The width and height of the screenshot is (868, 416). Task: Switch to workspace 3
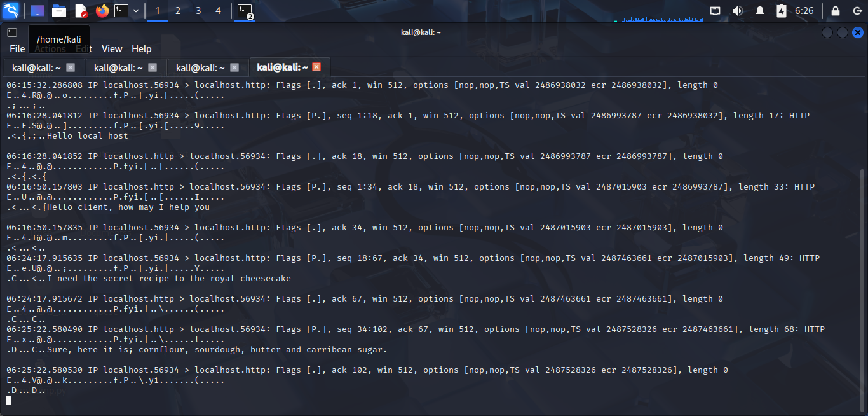click(198, 11)
